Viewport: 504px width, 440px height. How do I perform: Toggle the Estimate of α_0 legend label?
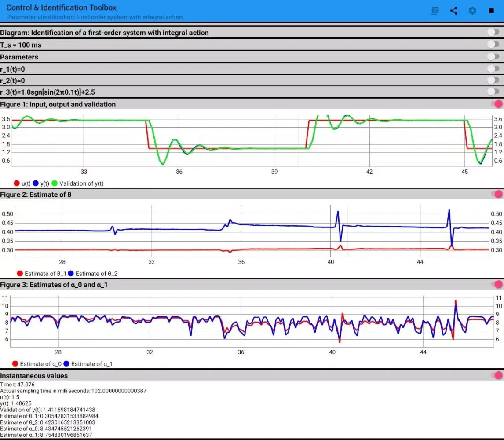click(41, 364)
